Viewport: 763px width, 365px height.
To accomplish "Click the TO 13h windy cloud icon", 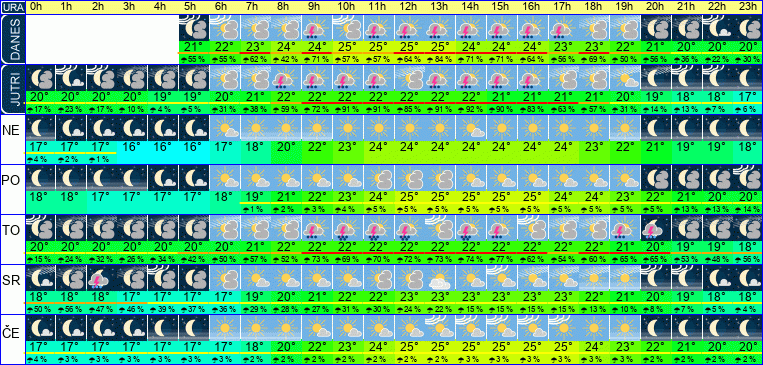I will (x=440, y=228).
